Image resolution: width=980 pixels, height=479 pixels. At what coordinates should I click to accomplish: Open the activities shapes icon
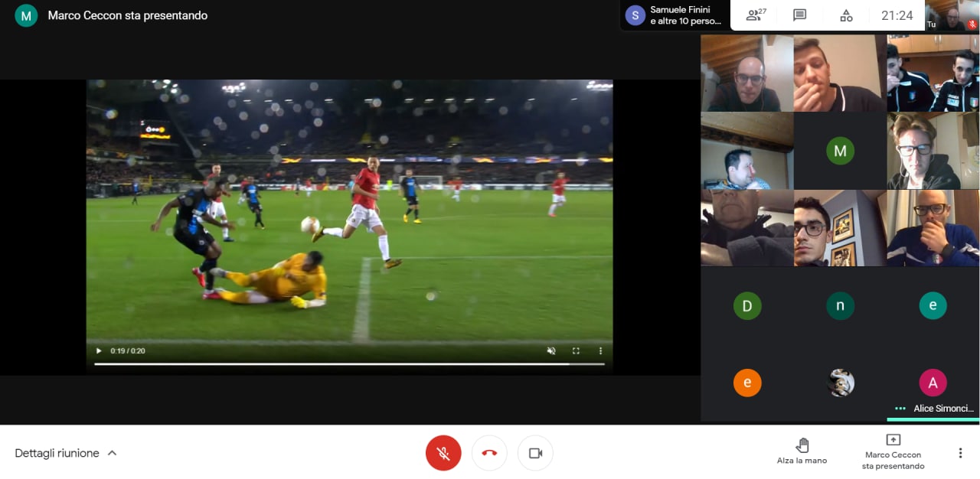click(846, 15)
